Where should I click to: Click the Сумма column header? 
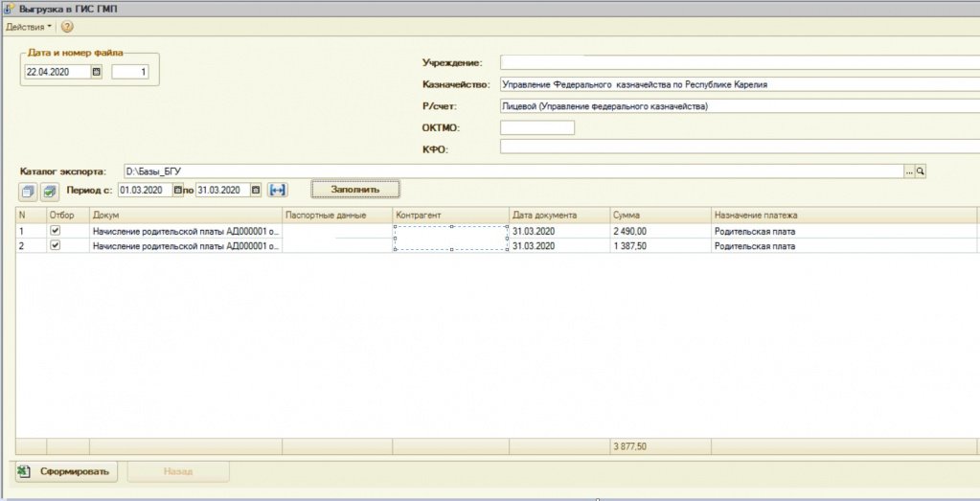point(660,215)
